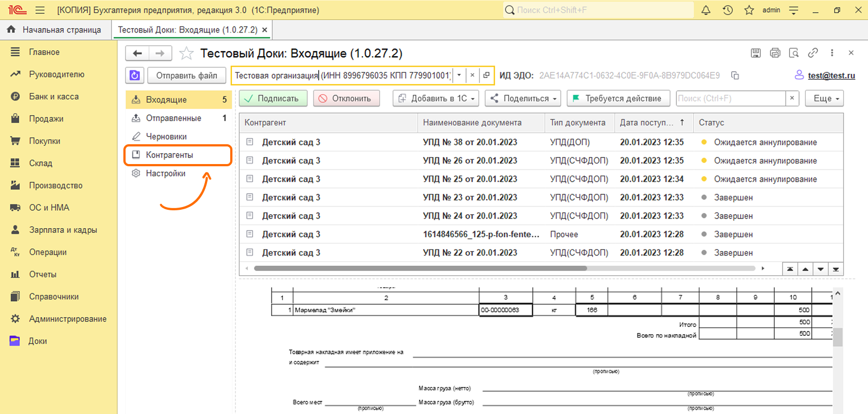
Task: Click the preview vertical scrollbar thumb
Action: coord(838,337)
